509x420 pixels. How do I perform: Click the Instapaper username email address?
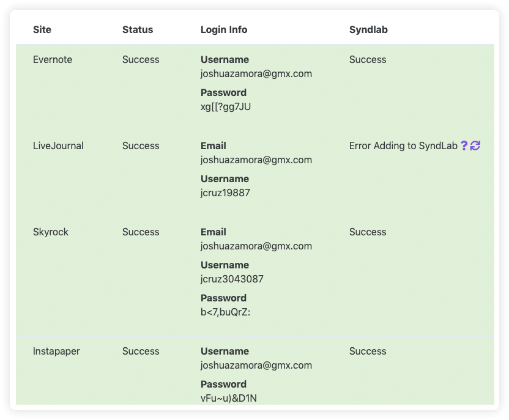[256, 365]
